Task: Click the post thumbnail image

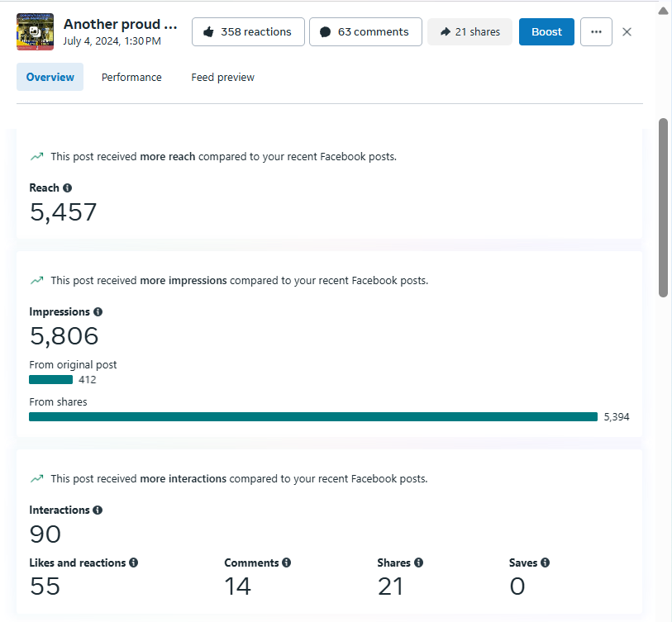Action: [x=35, y=32]
